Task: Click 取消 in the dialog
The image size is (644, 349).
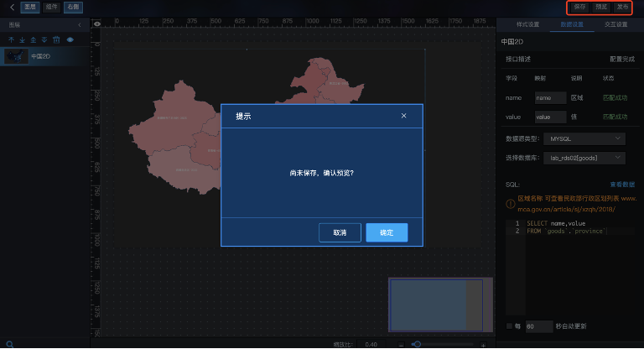Action: tap(340, 232)
